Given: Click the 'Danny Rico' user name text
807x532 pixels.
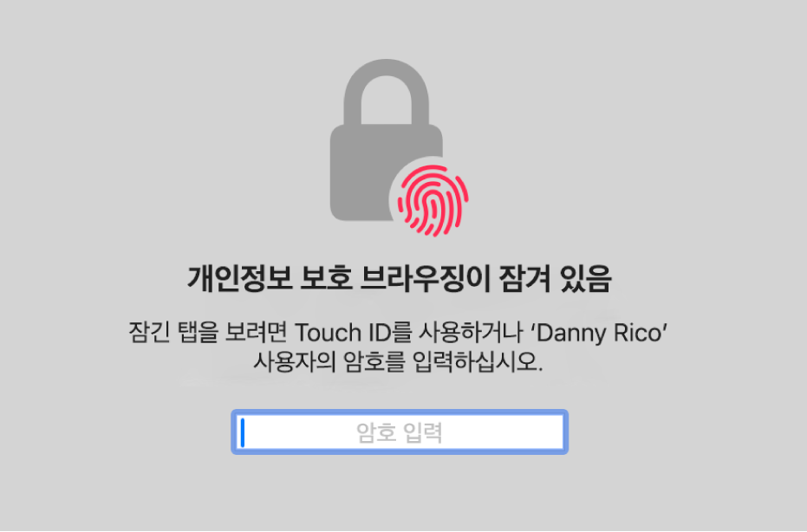Looking at the screenshot, I should [599, 333].
